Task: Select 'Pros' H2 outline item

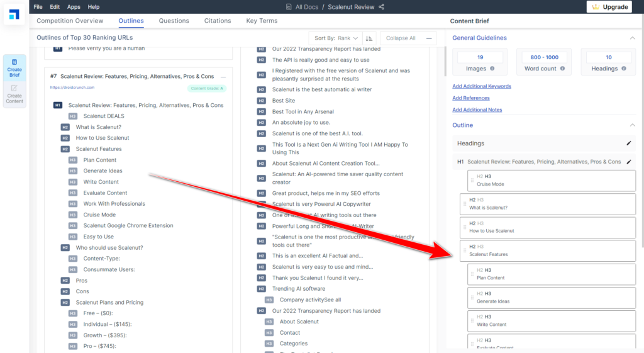Action: [81, 281]
